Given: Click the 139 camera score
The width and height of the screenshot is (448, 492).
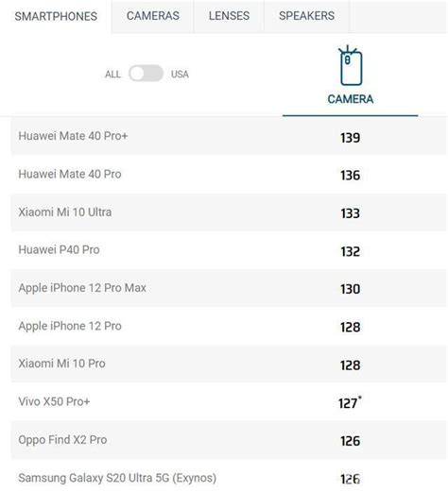Looking at the screenshot, I should coord(350,138).
